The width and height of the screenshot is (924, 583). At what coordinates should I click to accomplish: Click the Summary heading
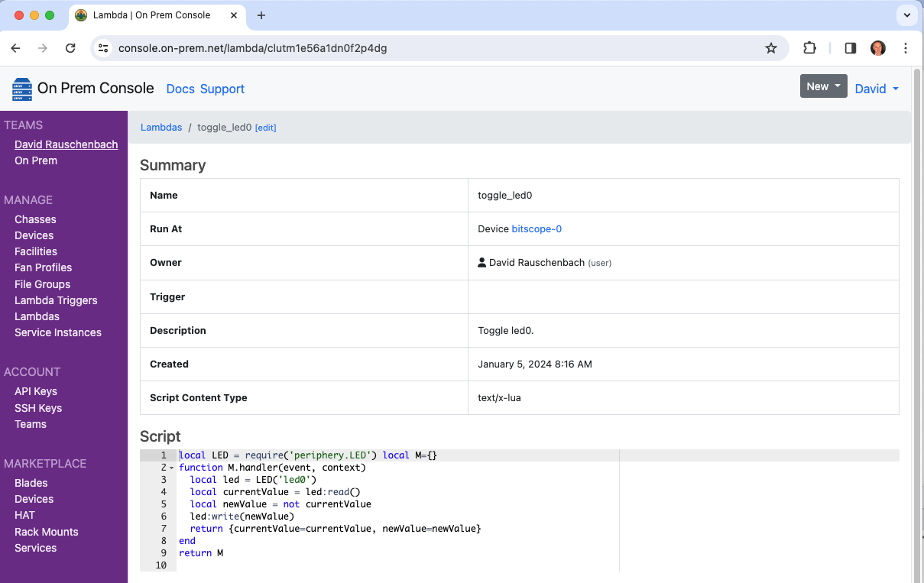173,165
